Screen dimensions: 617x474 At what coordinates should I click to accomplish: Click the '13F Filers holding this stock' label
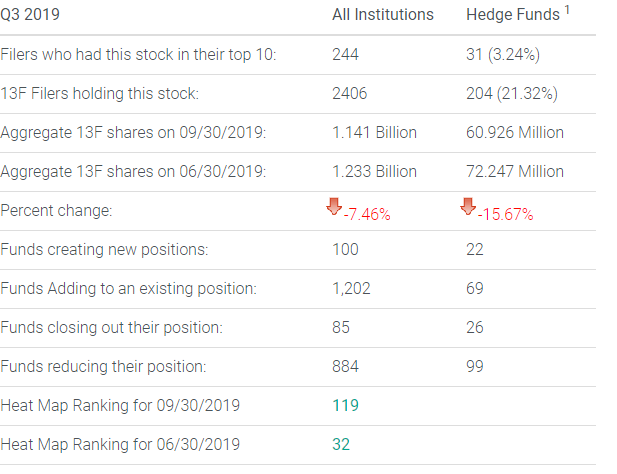pyautogui.click(x=100, y=93)
